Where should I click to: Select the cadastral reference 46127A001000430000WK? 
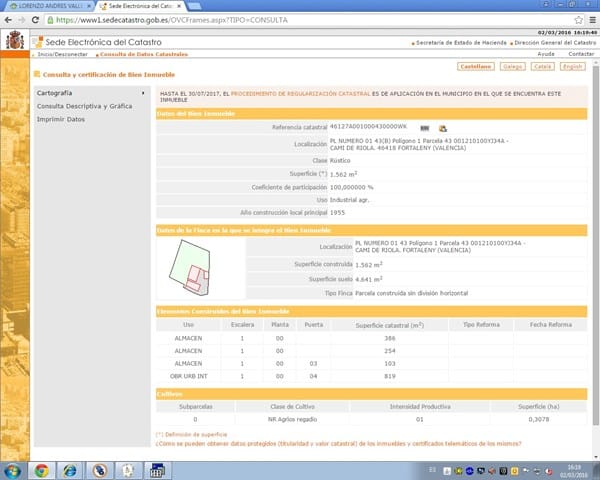(368, 126)
